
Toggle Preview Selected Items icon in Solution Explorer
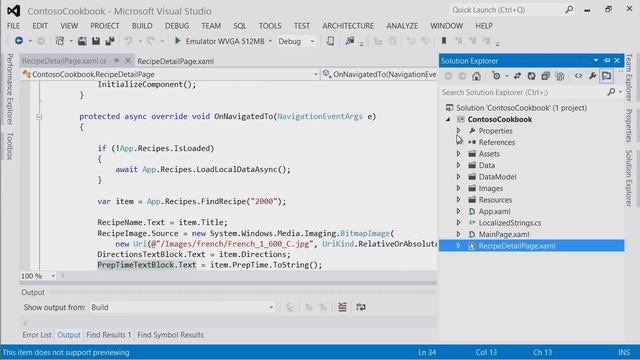click(x=607, y=76)
